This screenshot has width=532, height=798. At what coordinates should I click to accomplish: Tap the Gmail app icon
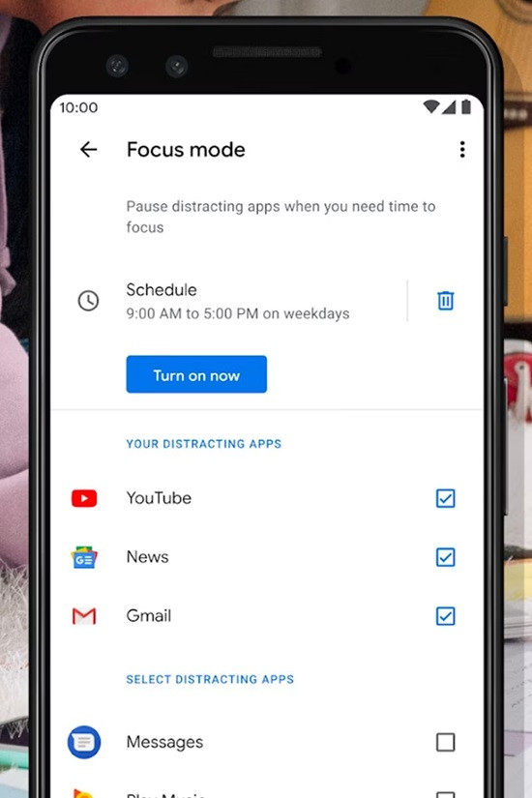84,616
